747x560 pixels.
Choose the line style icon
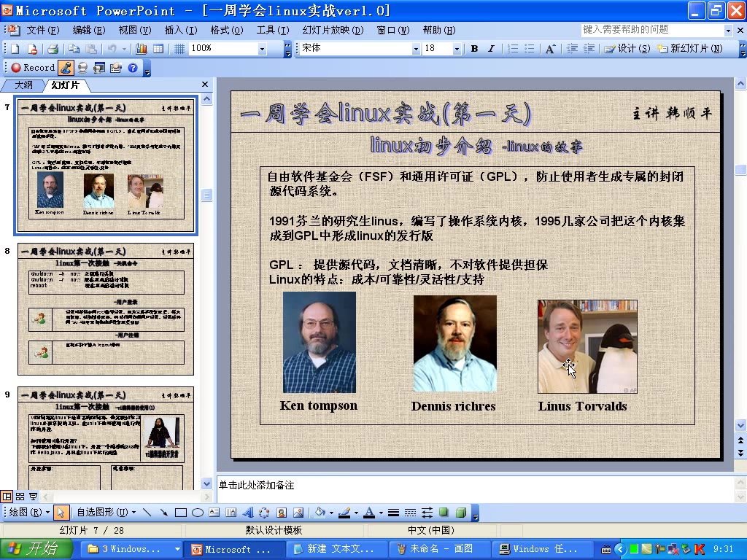click(393, 513)
